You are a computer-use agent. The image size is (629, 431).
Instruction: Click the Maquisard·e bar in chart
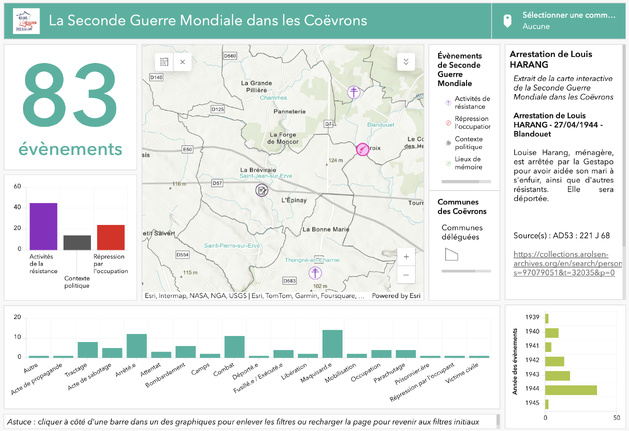click(333, 343)
